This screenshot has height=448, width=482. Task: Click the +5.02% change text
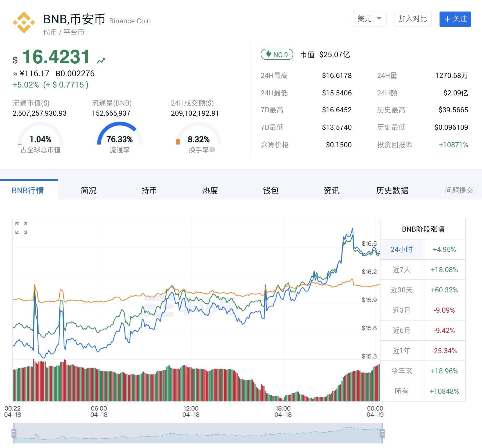pyautogui.click(x=26, y=85)
